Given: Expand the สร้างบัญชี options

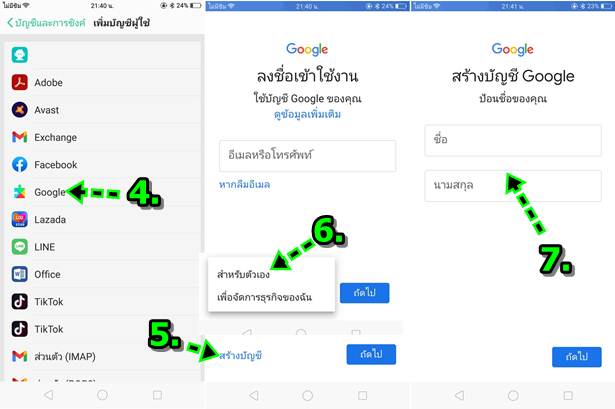Looking at the screenshot, I should (x=240, y=356).
